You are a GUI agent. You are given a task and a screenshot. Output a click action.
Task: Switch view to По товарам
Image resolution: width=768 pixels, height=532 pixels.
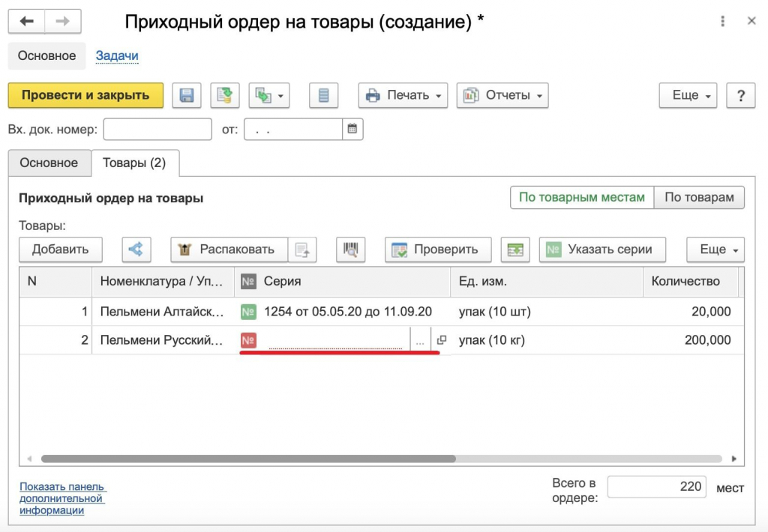699,197
